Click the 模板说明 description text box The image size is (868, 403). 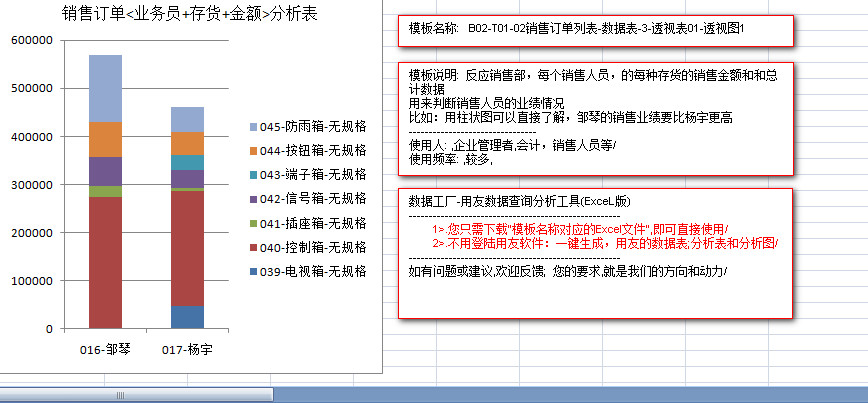click(x=596, y=117)
